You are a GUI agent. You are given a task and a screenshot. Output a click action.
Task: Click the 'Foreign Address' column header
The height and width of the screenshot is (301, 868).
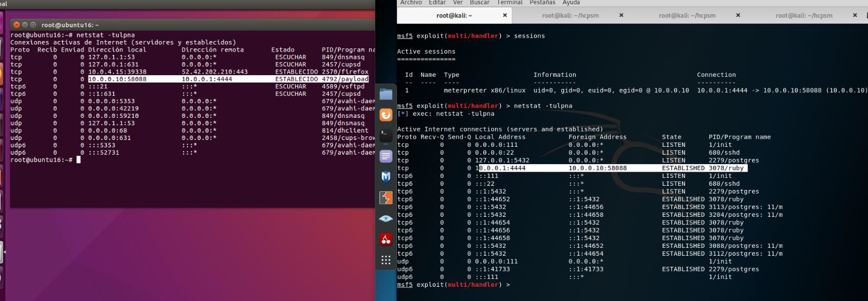[598, 137]
